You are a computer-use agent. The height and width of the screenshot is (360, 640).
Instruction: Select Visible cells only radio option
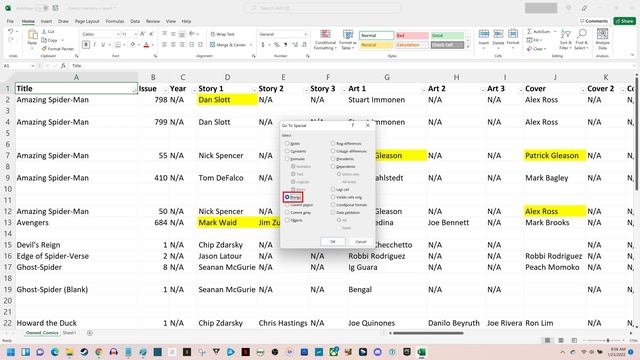point(333,197)
